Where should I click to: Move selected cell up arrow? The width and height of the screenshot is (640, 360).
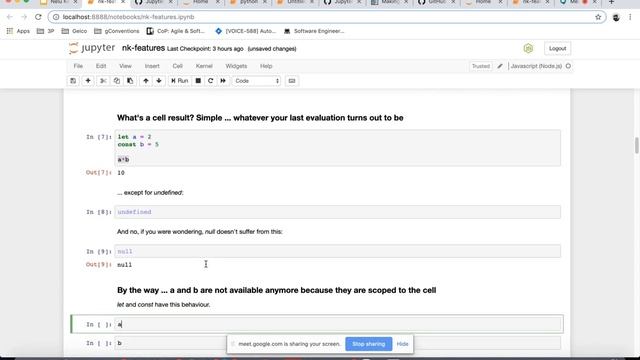click(x=146, y=81)
